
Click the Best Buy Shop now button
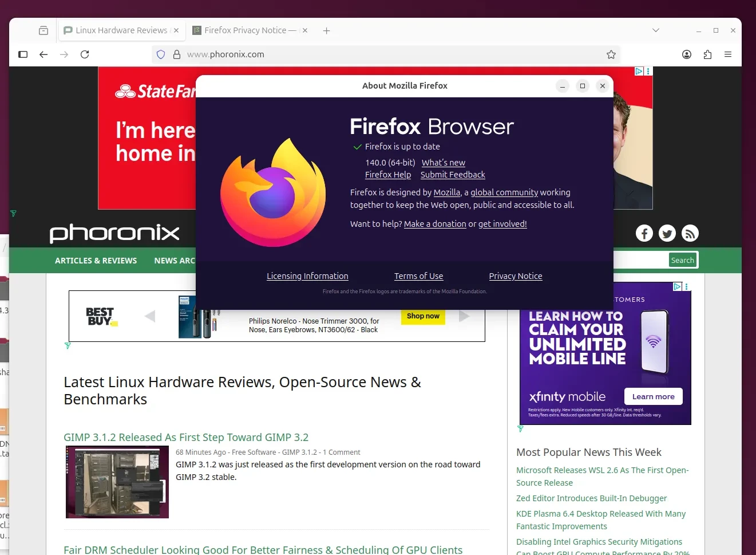point(423,316)
